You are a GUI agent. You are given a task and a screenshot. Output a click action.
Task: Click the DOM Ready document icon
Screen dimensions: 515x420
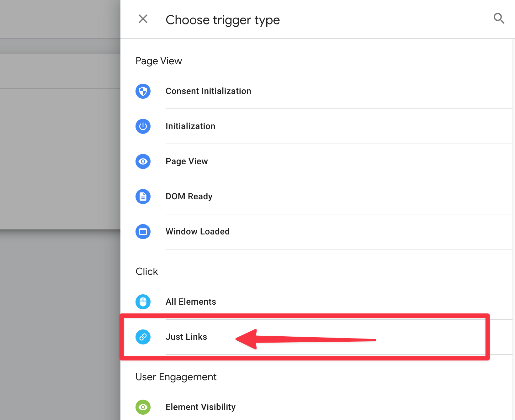(143, 197)
